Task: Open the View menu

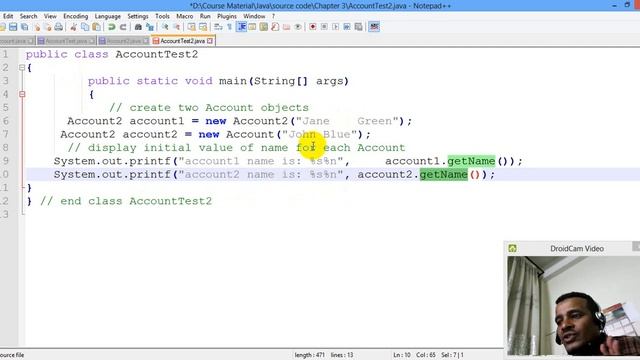Action: click(x=50, y=16)
